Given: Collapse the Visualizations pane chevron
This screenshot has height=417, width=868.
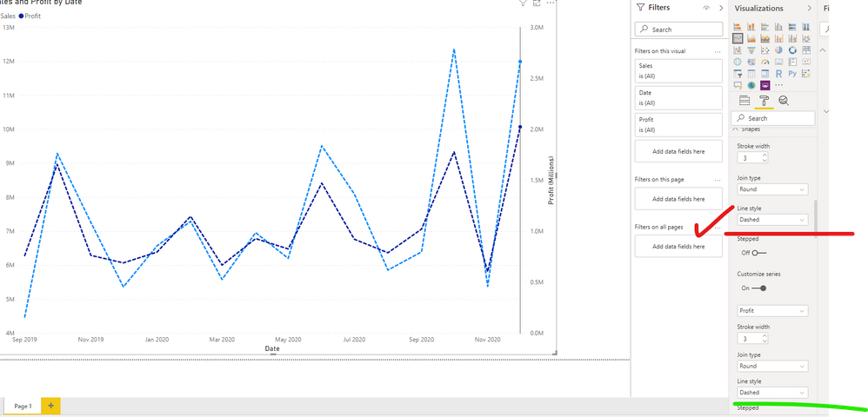Looking at the screenshot, I should [810, 8].
